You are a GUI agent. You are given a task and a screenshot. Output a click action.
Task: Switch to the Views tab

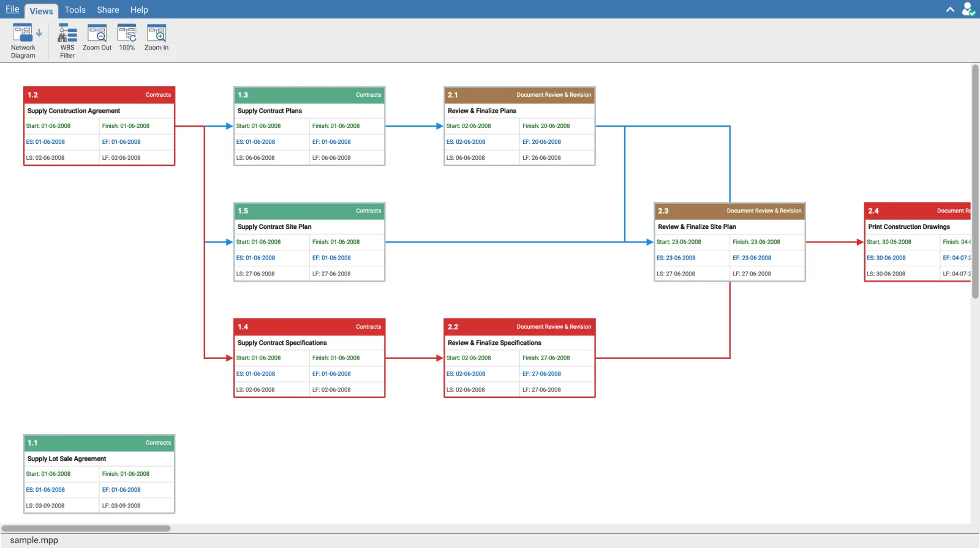pyautogui.click(x=41, y=10)
